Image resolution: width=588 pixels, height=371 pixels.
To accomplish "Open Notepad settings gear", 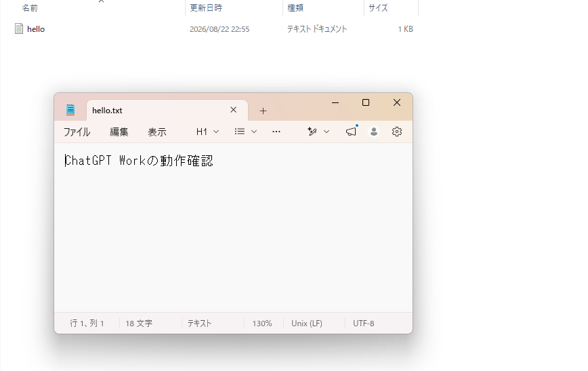I will coord(397,132).
